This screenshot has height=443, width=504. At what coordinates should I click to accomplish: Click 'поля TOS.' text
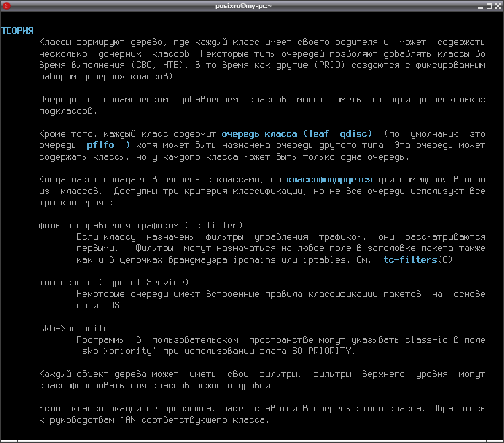click(100, 305)
